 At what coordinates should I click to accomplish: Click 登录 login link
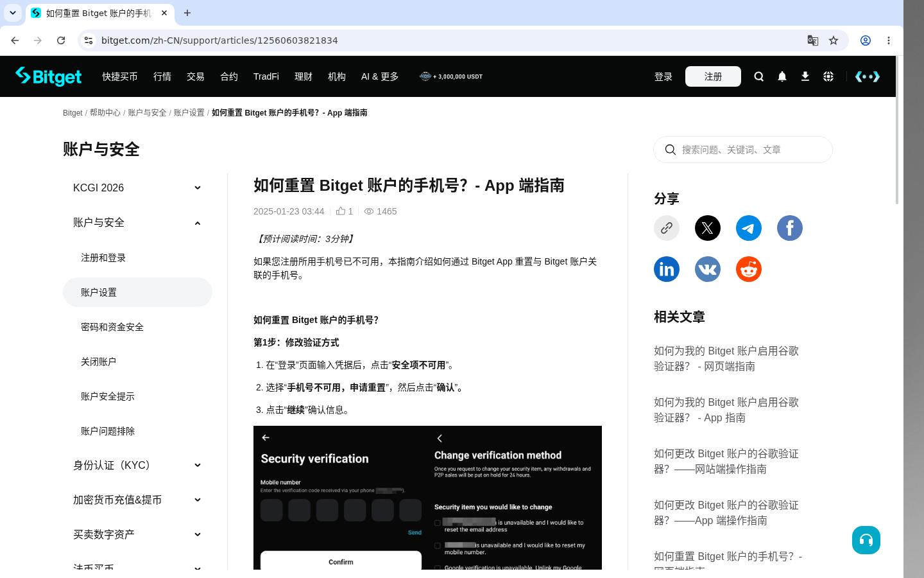[663, 76]
